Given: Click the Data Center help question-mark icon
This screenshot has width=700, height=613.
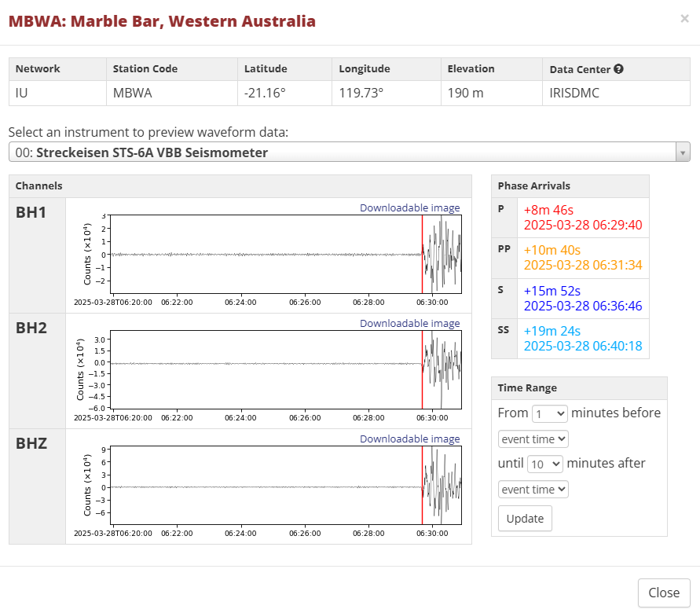Looking at the screenshot, I should click(x=618, y=69).
